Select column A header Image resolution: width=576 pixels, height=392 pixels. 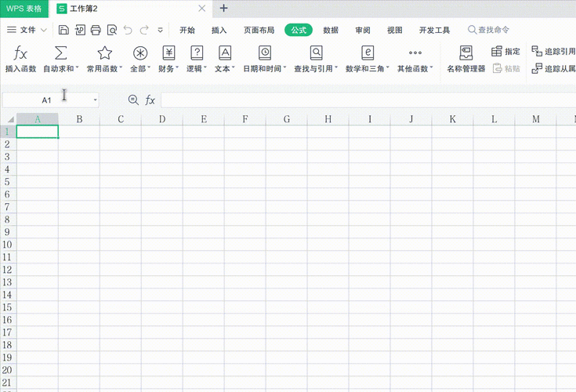click(x=38, y=119)
